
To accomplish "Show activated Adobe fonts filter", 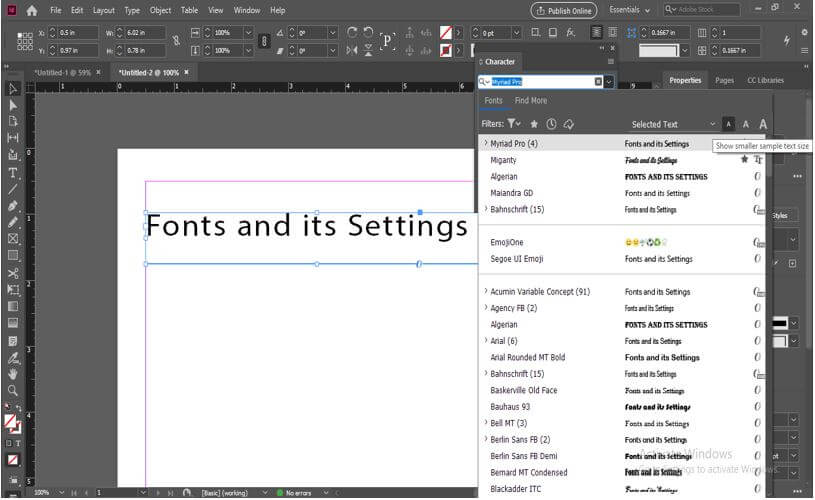I will tap(569, 124).
